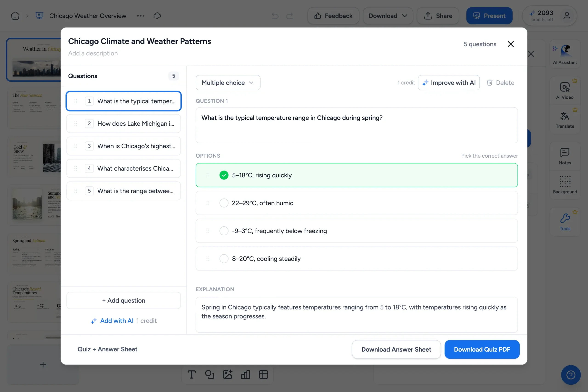Mark -9–3°C, frequently below freezing as correct

point(224,231)
